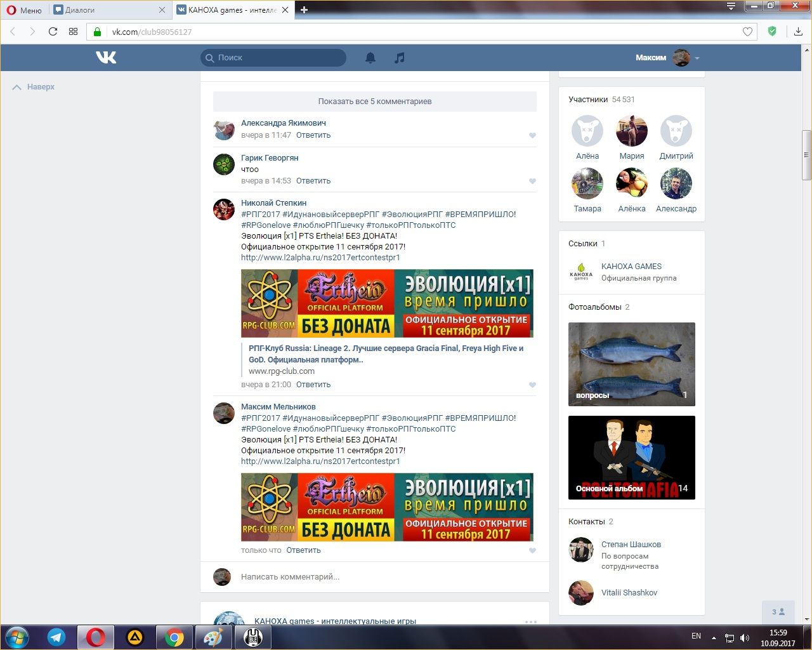812x650 pixels.
Task: Open Гарик Геворгян's profile name
Action: [270, 158]
